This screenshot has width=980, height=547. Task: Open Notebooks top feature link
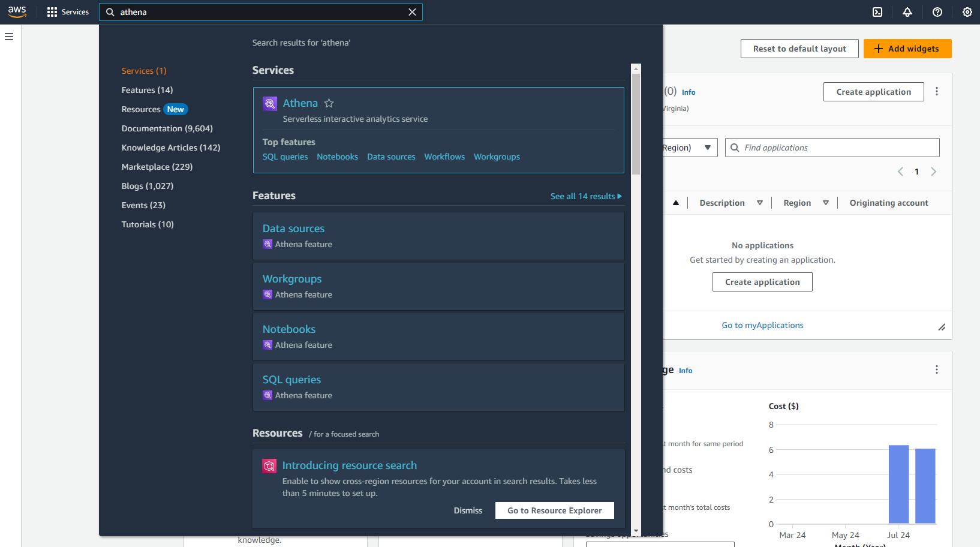pos(337,157)
